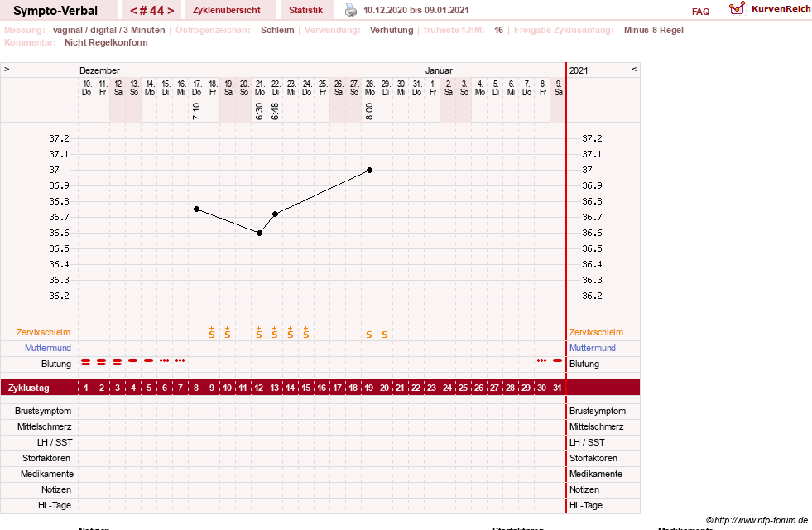Click spotting marker on cycle day 6
Image resolution: width=812 pixels, height=530 pixels.
coord(164,360)
